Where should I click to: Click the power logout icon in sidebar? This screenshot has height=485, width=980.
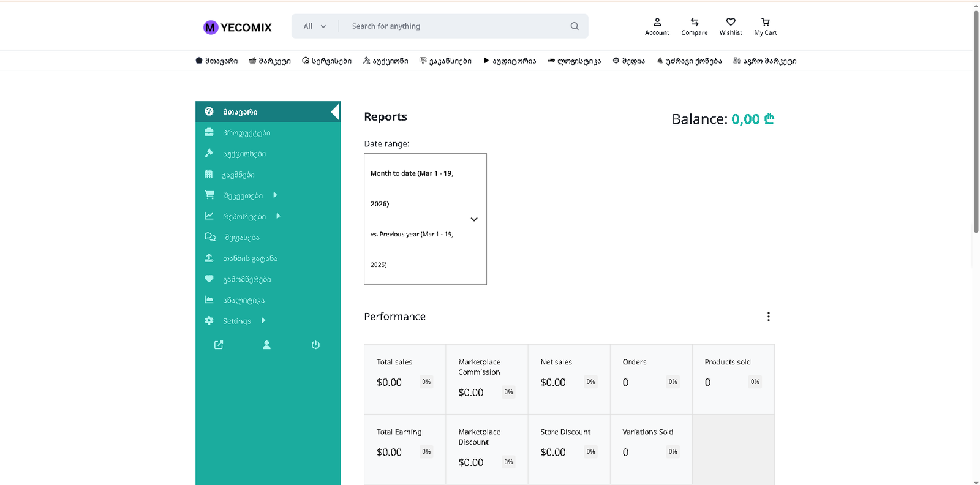(315, 345)
